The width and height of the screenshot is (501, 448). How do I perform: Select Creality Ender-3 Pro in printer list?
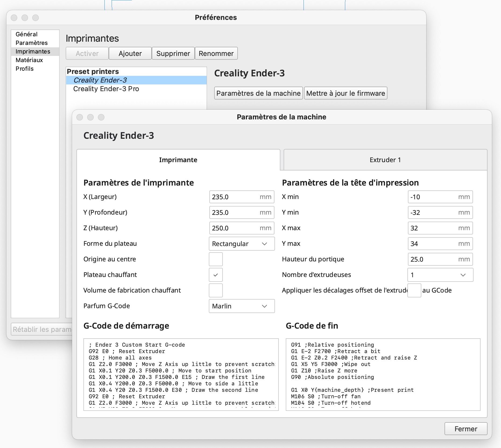click(106, 89)
